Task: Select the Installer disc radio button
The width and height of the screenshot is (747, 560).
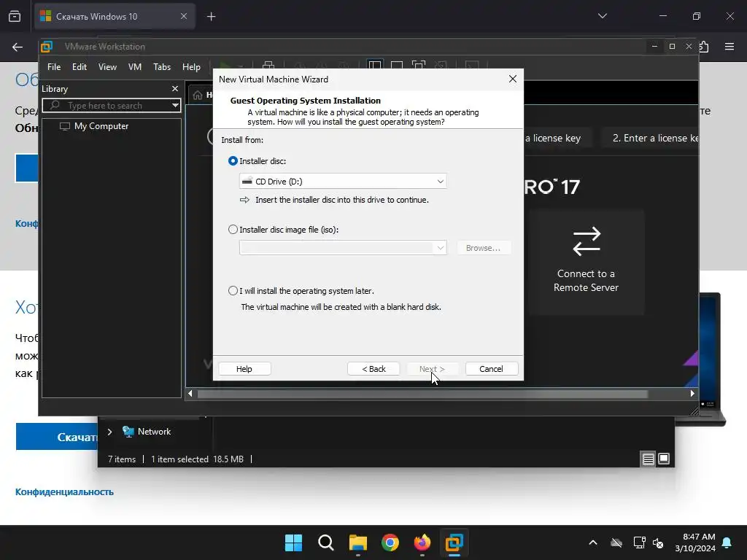Action: tap(233, 161)
